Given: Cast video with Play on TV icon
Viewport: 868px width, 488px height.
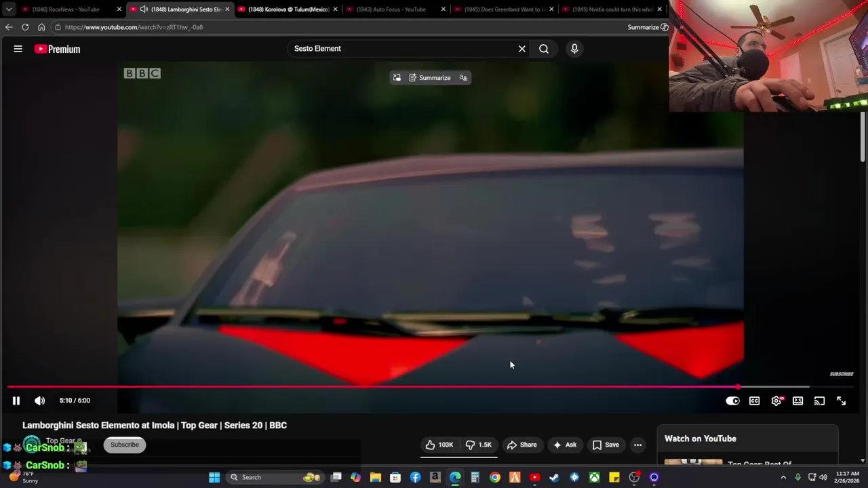Looking at the screenshot, I should point(819,401).
